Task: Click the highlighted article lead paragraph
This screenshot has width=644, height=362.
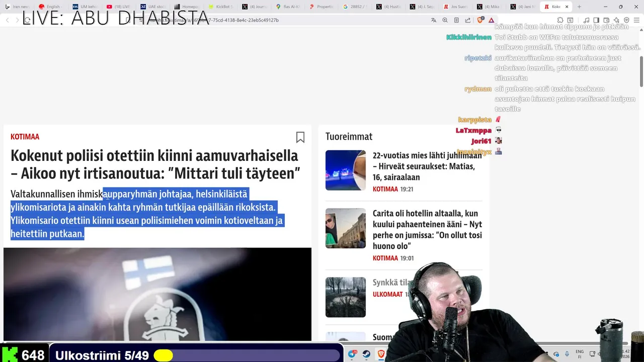Action: pyautogui.click(x=147, y=214)
